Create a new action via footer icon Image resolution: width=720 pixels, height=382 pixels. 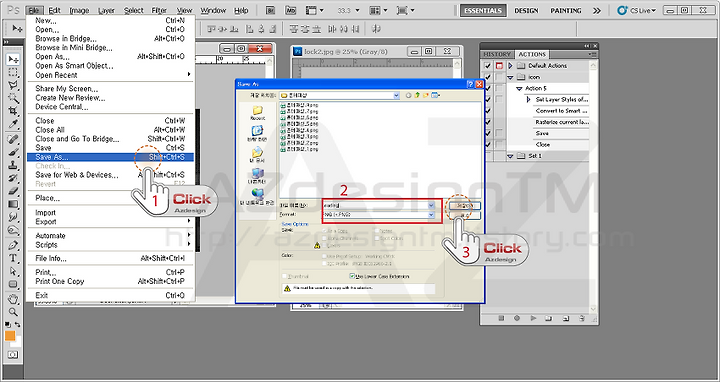[566, 318]
